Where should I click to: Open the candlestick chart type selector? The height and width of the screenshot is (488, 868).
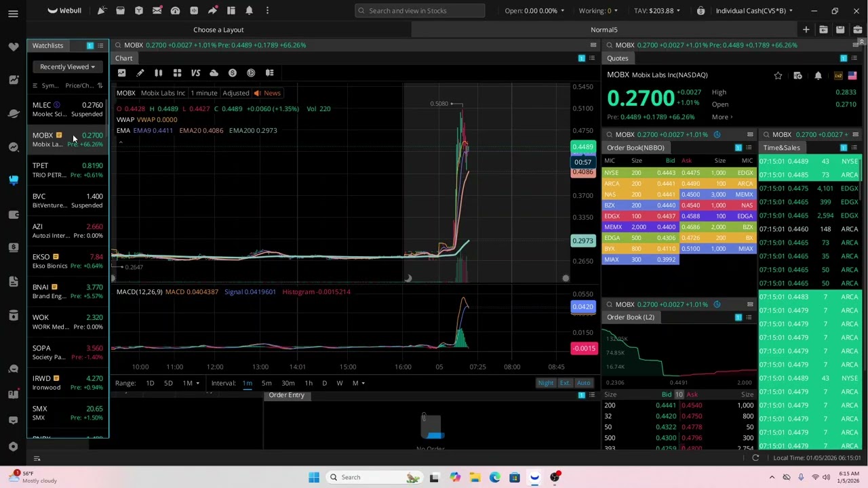158,73
